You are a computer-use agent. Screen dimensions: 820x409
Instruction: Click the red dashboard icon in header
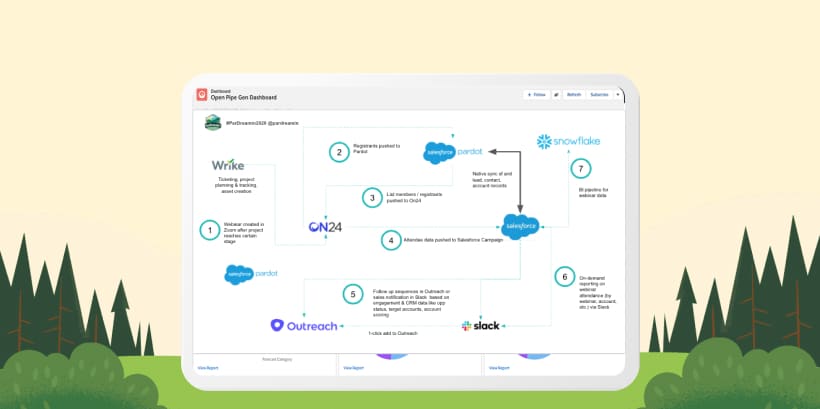(201, 95)
